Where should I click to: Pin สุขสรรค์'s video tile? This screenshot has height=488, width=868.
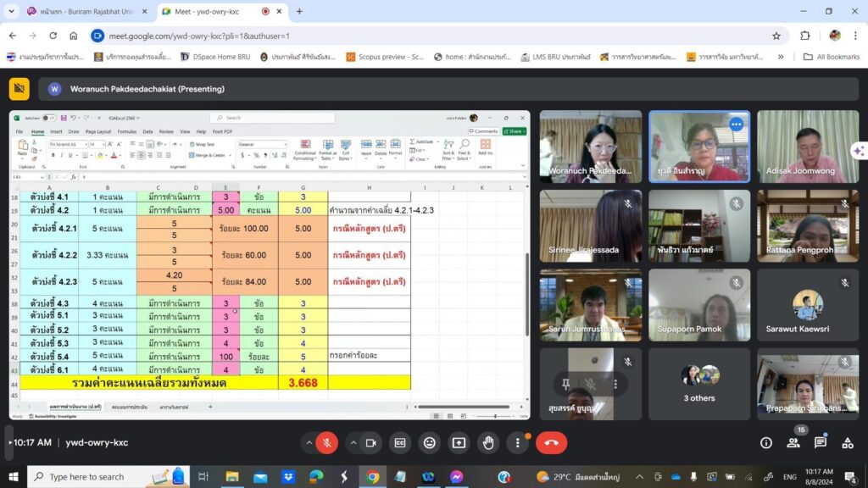pos(565,384)
